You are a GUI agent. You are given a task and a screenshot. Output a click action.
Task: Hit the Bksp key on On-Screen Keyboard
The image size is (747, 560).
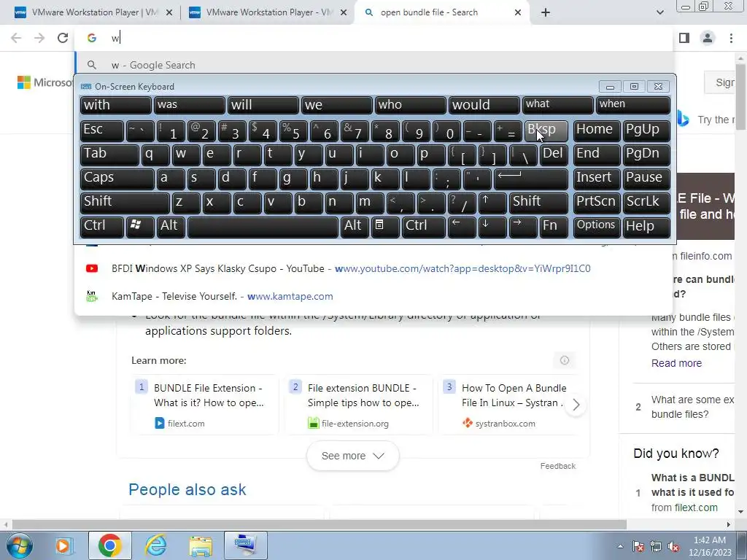[x=546, y=131]
